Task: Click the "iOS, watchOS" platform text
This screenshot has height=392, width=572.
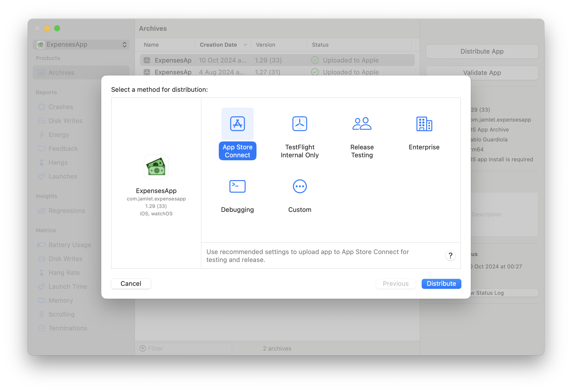Action: tap(156, 214)
